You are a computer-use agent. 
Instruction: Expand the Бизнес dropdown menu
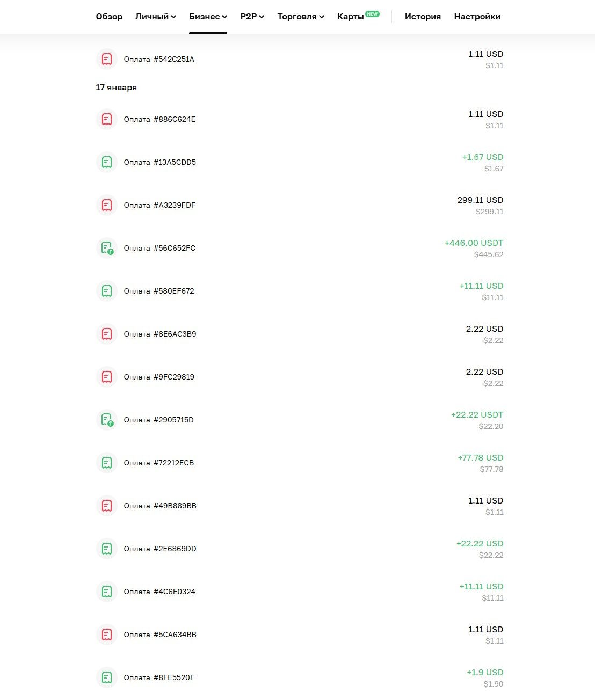(208, 17)
